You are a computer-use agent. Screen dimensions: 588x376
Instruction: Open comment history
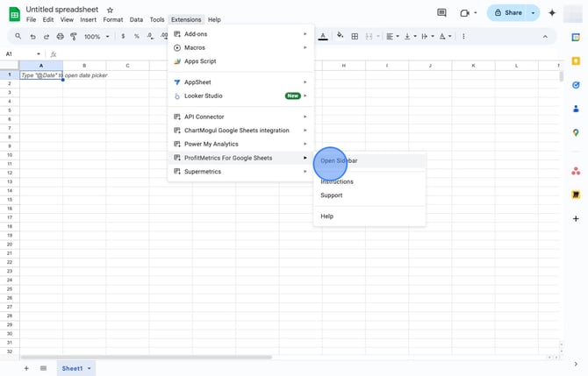click(441, 13)
